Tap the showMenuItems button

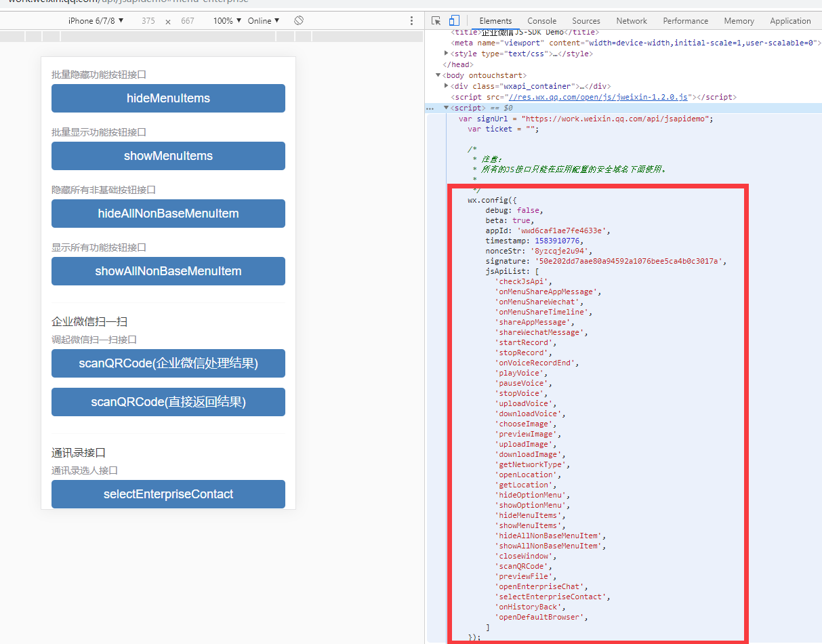point(168,156)
